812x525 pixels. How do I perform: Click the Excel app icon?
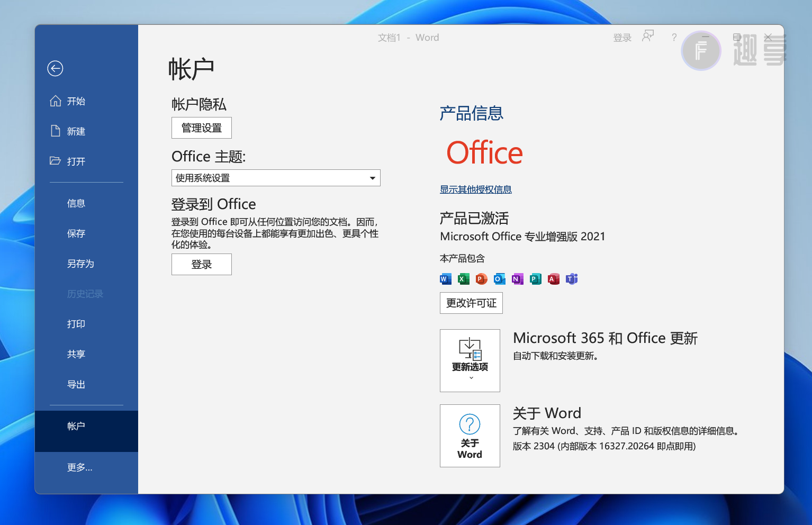pyautogui.click(x=464, y=279)
